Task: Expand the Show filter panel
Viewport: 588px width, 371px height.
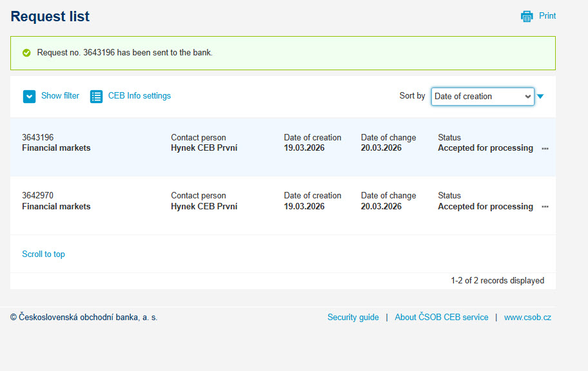Action: (x=60, y=96)
